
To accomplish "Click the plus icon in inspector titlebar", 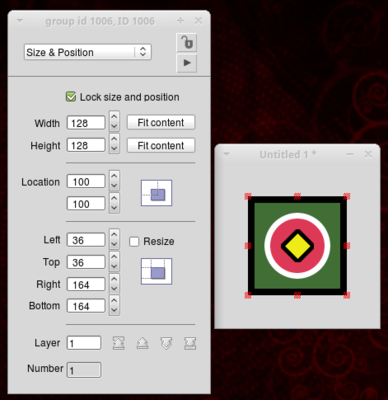I will click(x=180, y=21).
